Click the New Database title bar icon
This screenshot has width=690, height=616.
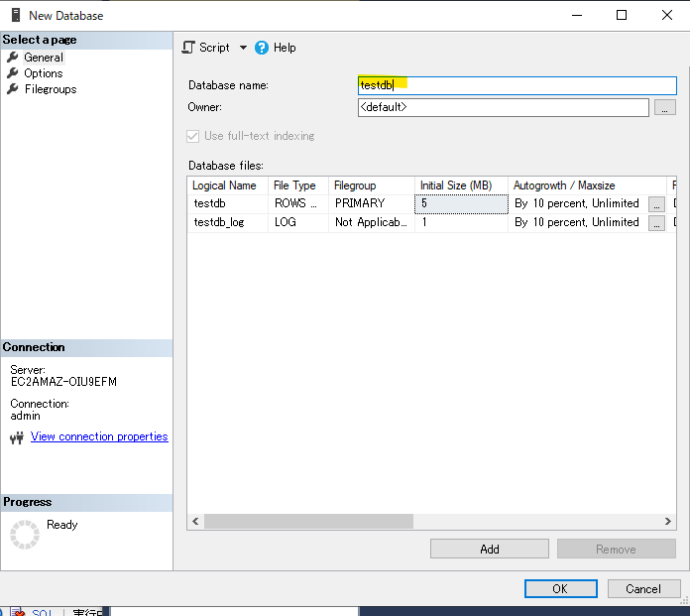(x=16, y=15)
